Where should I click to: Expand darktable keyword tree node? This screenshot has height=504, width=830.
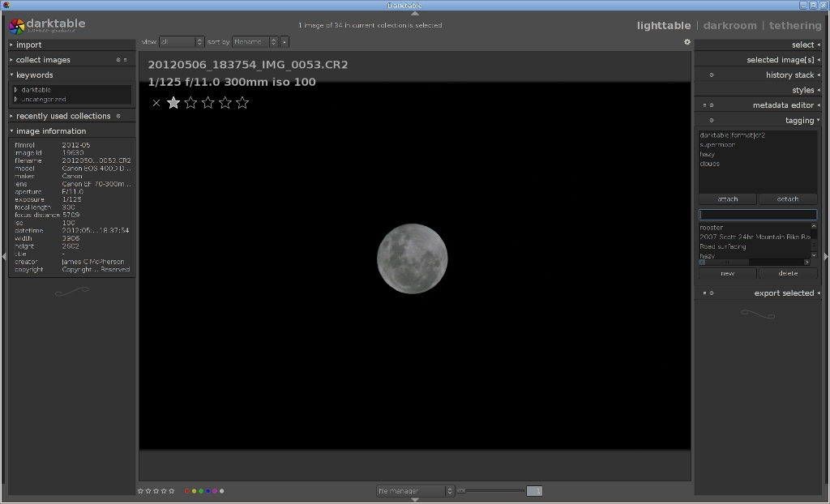click(x=16, y=90)
